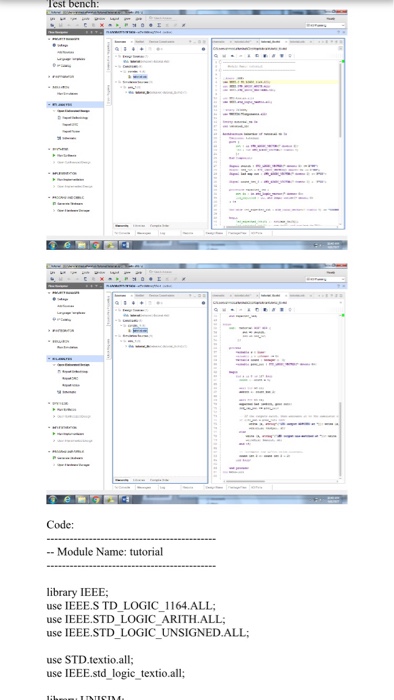The image size is (394, 700).
Task: Collapse RTL ANALYSIS section in first screenshot
Action: [50, 104]
